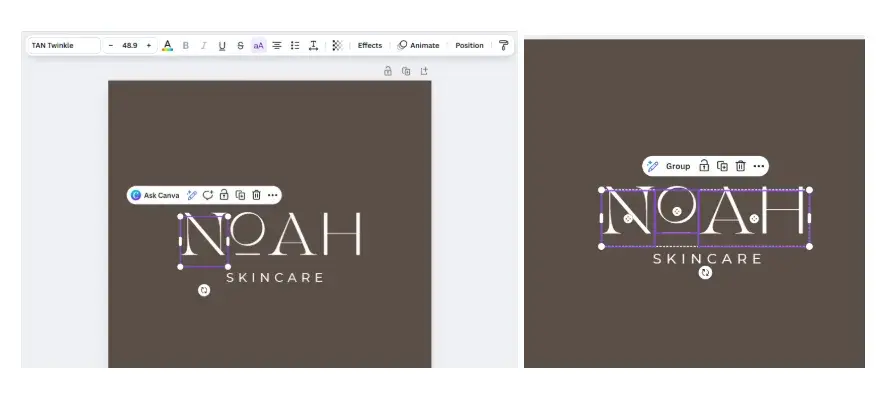Toggle bold formatting
The width and height of the screenshot is (892, 404).
pyautogui.click(x=185, y=46)
